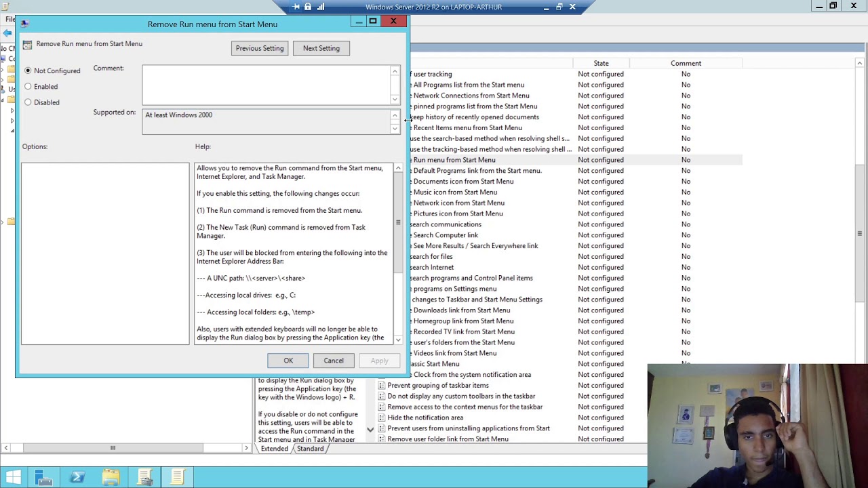Switch to the Standard tab
The image size is (868, 488).
(x=310, y=449)
